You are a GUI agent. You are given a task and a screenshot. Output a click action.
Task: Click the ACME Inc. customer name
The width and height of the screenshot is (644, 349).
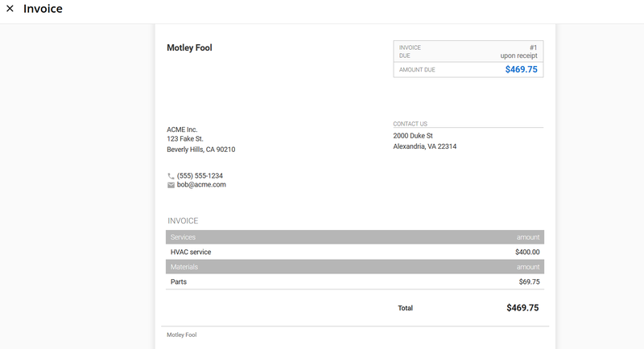pyautogui.click(x=182, y=129)
